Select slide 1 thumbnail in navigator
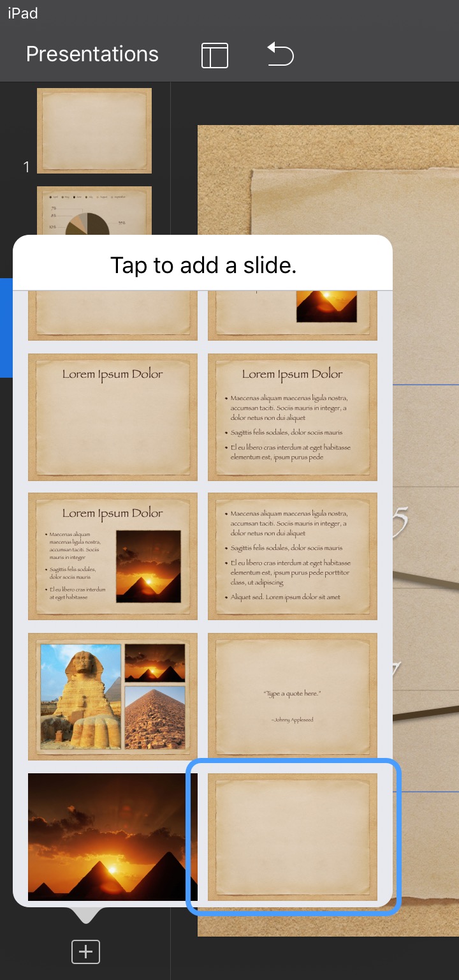The height and width of the screenshot is (980, 459). tap(94, 131)
